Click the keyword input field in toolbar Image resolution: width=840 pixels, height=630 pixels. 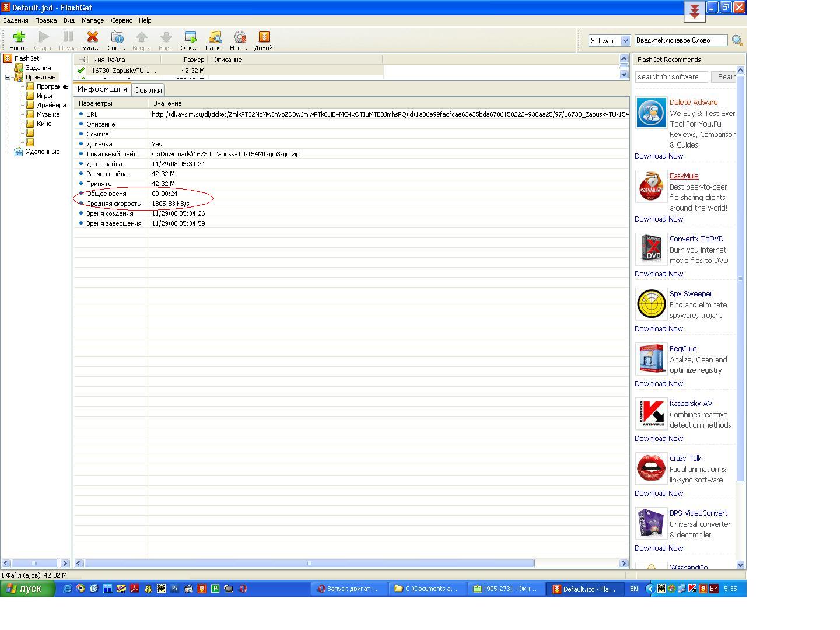[681, 40]
